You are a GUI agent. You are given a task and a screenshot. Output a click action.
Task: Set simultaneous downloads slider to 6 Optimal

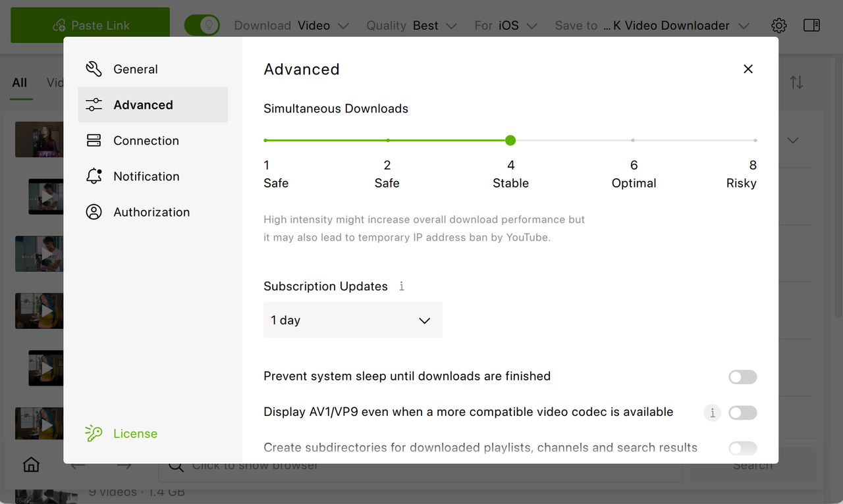[x=633, y=140]
